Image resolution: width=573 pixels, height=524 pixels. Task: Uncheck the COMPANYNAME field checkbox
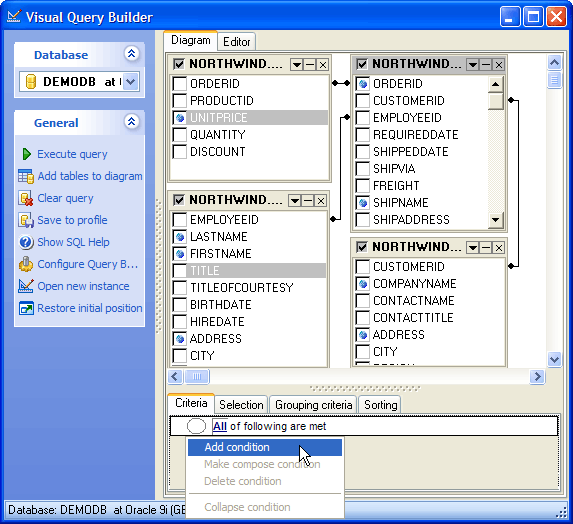point(363,284)
